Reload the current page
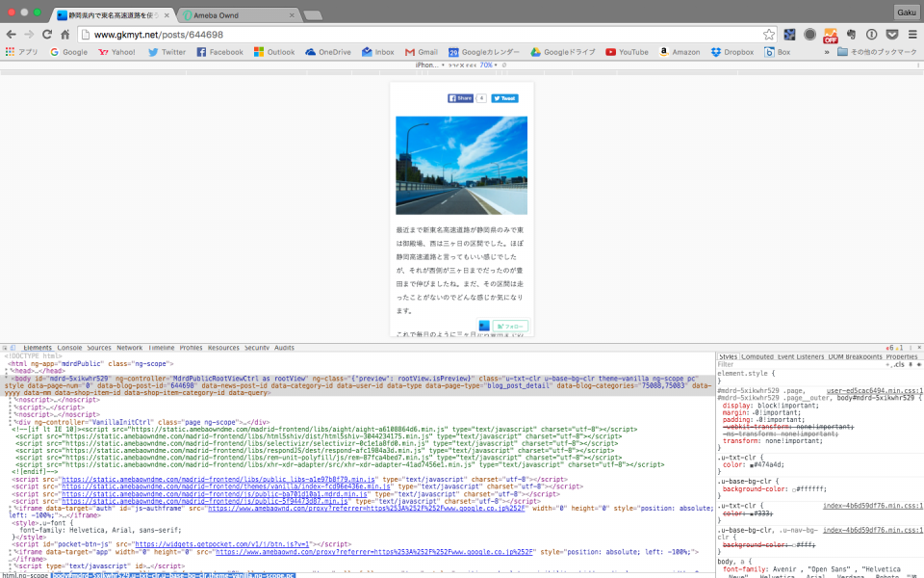The image size is (924, 578). (x=47, y=35)
